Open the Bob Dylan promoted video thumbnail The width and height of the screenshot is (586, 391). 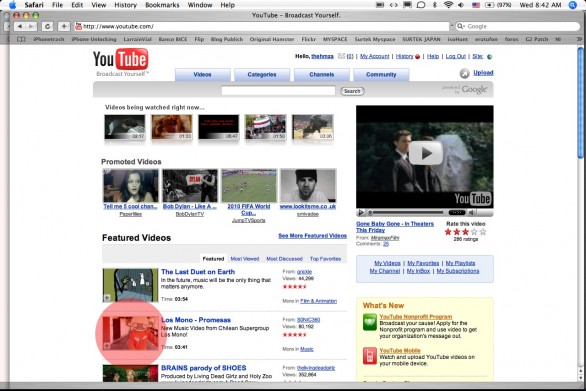pyautogui.click(x=190, y=186)
